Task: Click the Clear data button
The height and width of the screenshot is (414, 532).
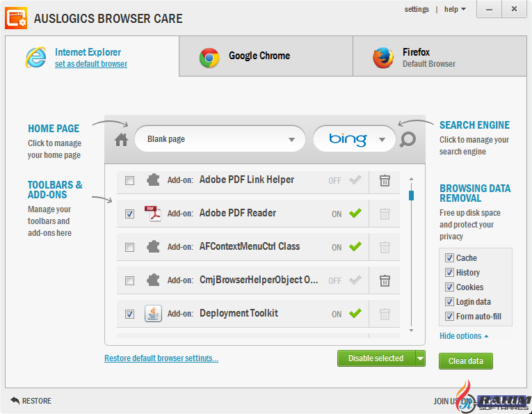Action: click(x=465, y=361)
